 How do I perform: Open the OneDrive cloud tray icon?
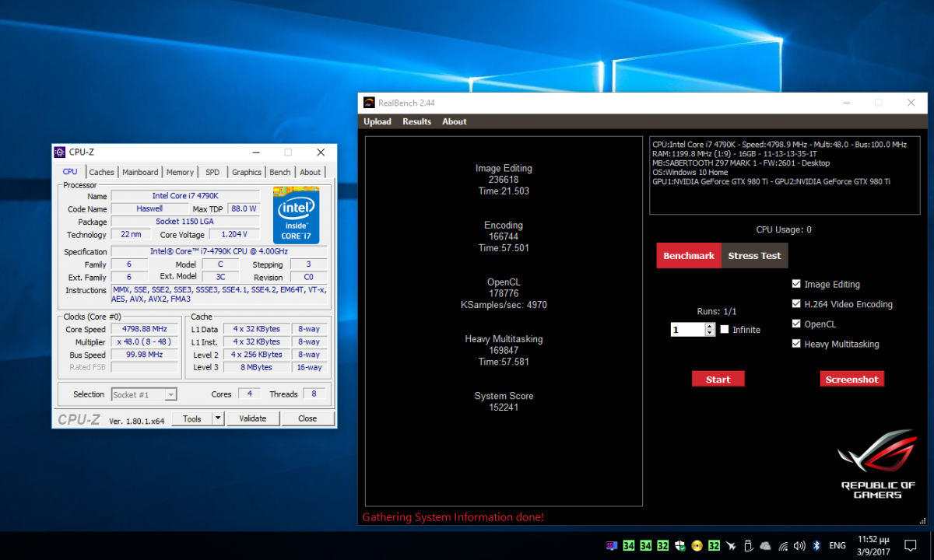click(766, 545)
